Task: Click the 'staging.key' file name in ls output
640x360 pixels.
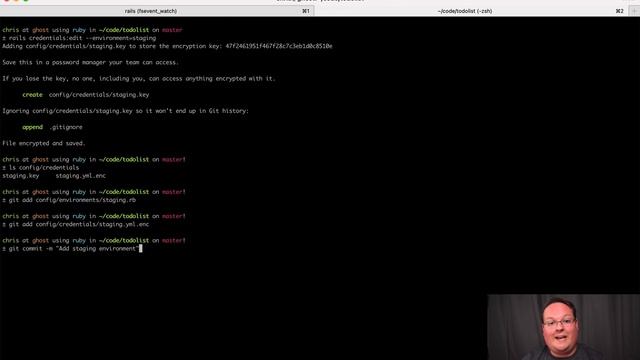Action: coord(21,176)
